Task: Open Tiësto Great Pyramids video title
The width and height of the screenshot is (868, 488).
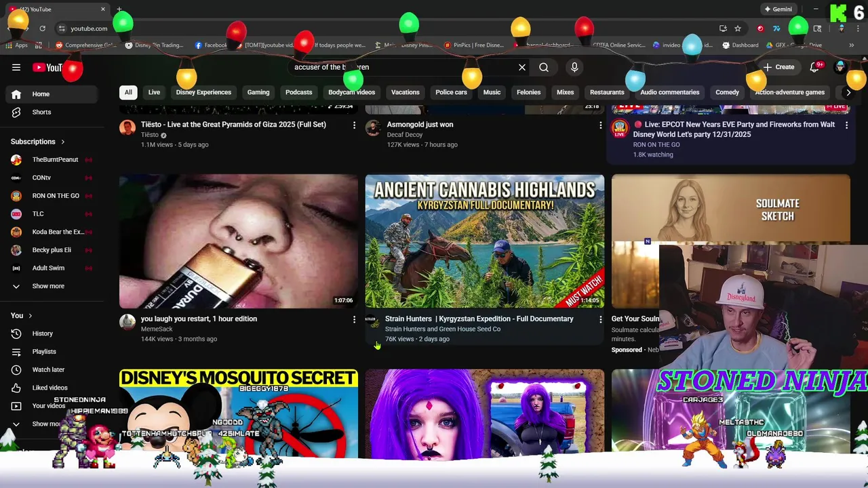Action: coord(233,125)
